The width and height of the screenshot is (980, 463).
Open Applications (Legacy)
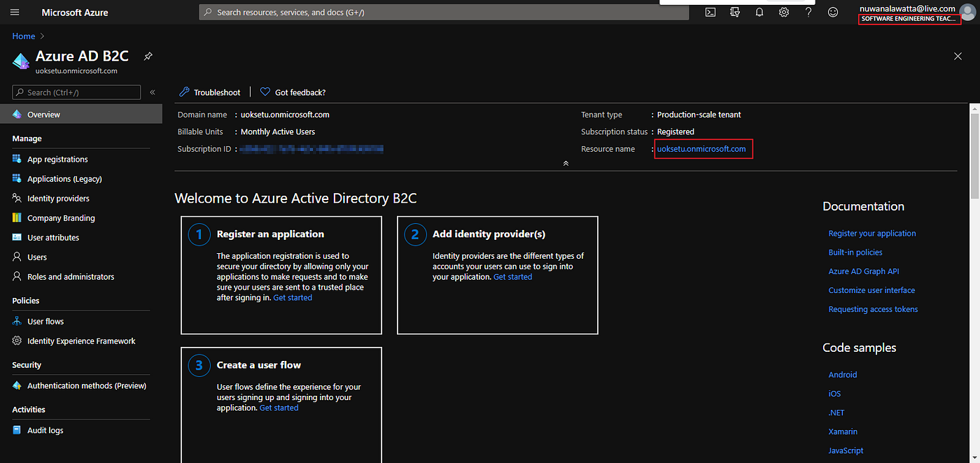point(64,179)
